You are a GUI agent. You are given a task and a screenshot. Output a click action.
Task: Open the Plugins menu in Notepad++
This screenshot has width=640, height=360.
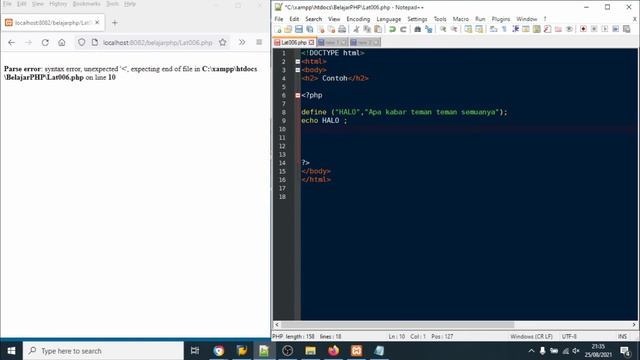pos(501,19)
